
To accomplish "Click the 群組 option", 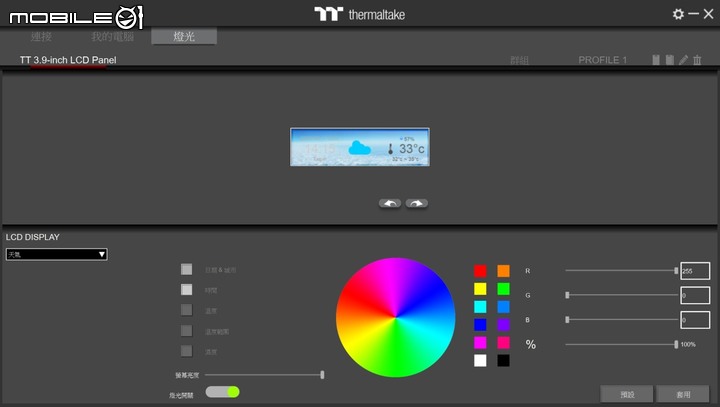I will point(519,60).
